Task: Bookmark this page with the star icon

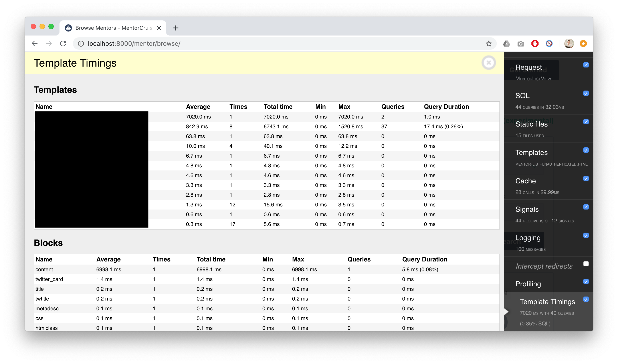Action: [488, 44]
